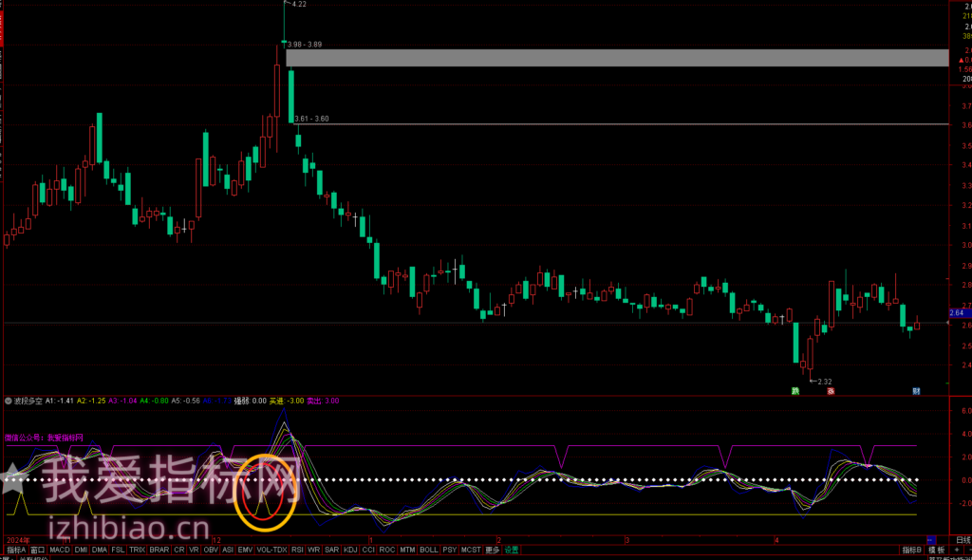972x560 pixels.
Task: Show the EMV indicator
Action: click(245, 551)
